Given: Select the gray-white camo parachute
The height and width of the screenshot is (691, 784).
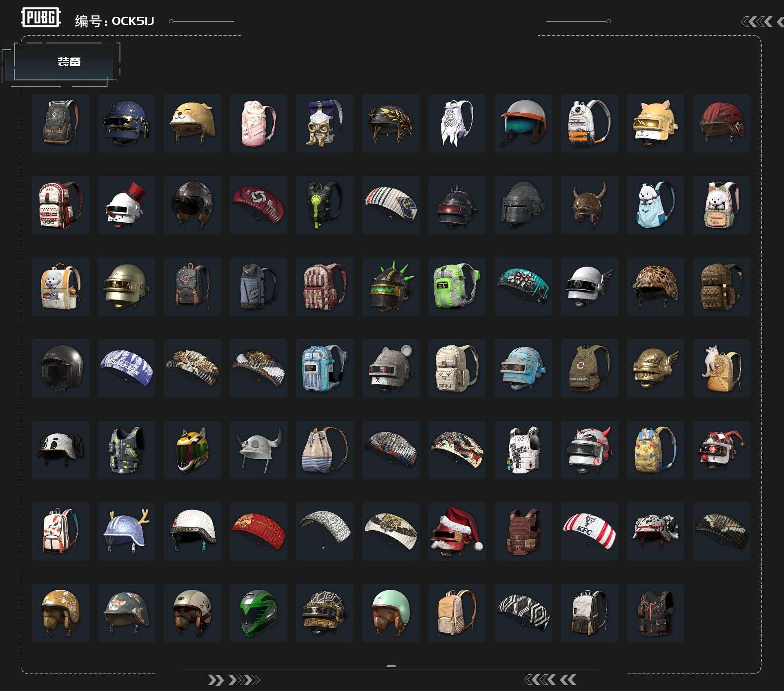Looking at the screenshot, I should pyautogui.click(x=325, y=531).
